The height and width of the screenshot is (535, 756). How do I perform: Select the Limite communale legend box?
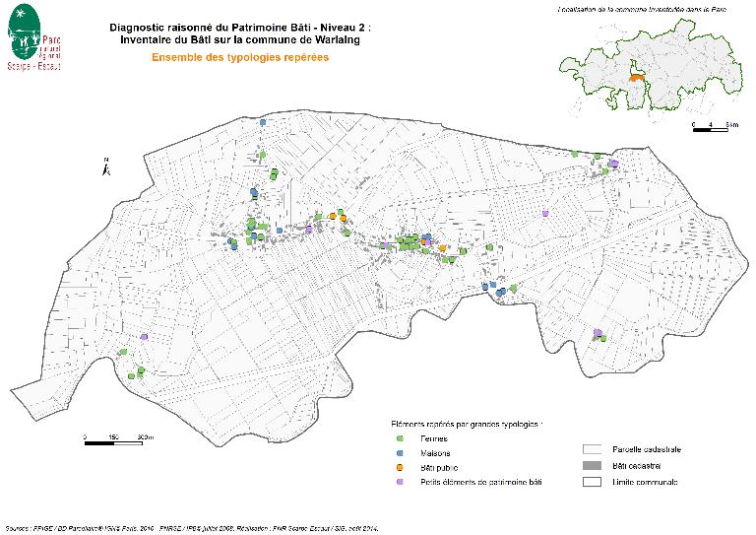click(592, 482)
